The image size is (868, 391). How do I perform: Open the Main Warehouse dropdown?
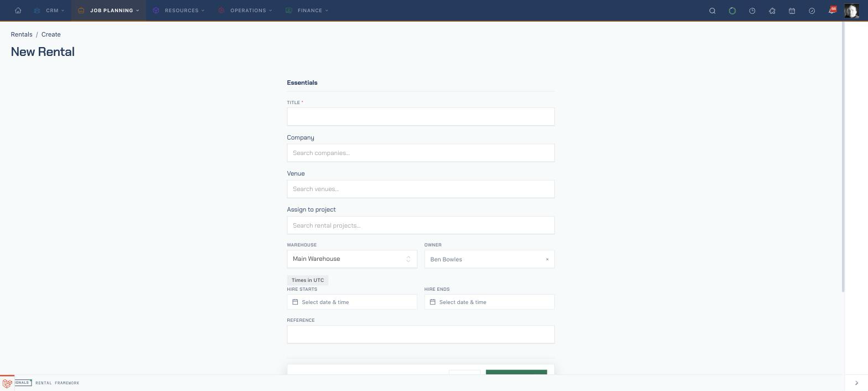pos(352,259)
